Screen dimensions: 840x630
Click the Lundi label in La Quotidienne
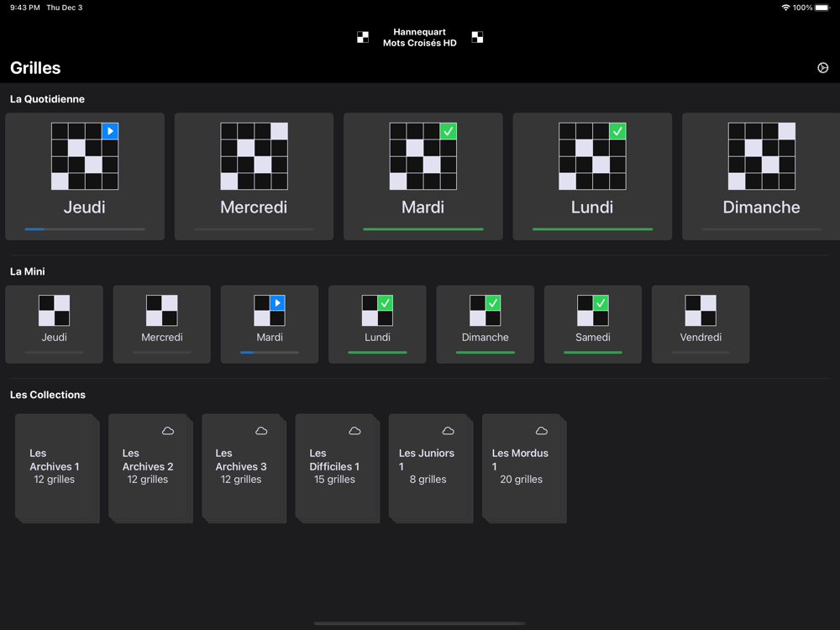[592, 207]
